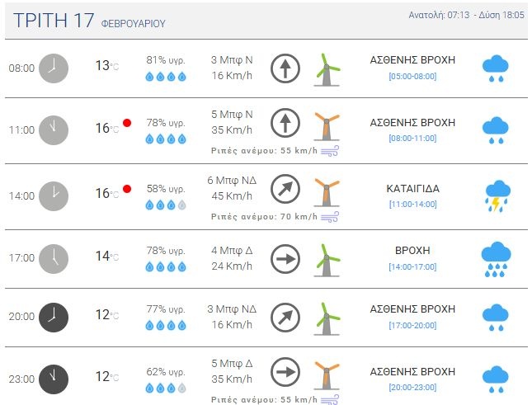Click the wind gust icon in the 14:00 row

[x=330, y=217]
